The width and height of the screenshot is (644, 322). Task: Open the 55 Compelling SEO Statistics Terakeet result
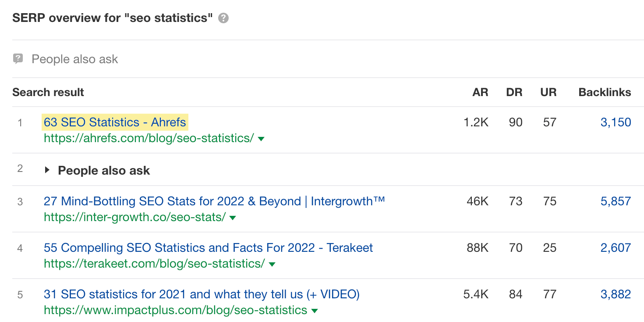pos(208,247)
